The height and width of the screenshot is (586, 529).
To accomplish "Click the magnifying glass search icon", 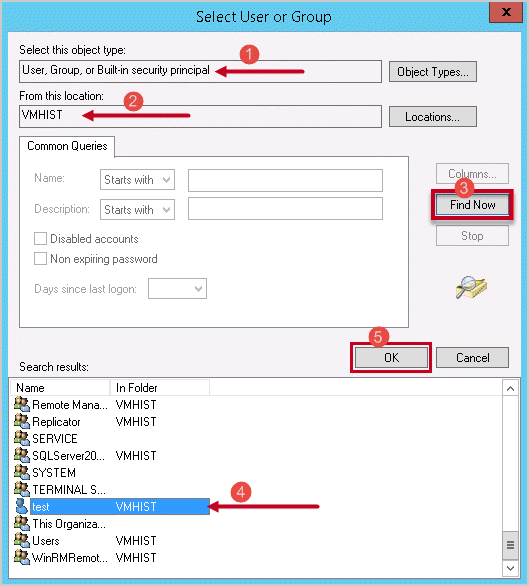I will coord(471,287).
